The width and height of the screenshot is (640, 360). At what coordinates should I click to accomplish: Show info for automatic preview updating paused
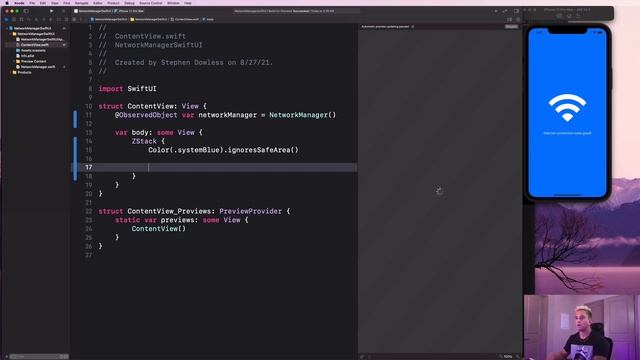tap(413, 27)
